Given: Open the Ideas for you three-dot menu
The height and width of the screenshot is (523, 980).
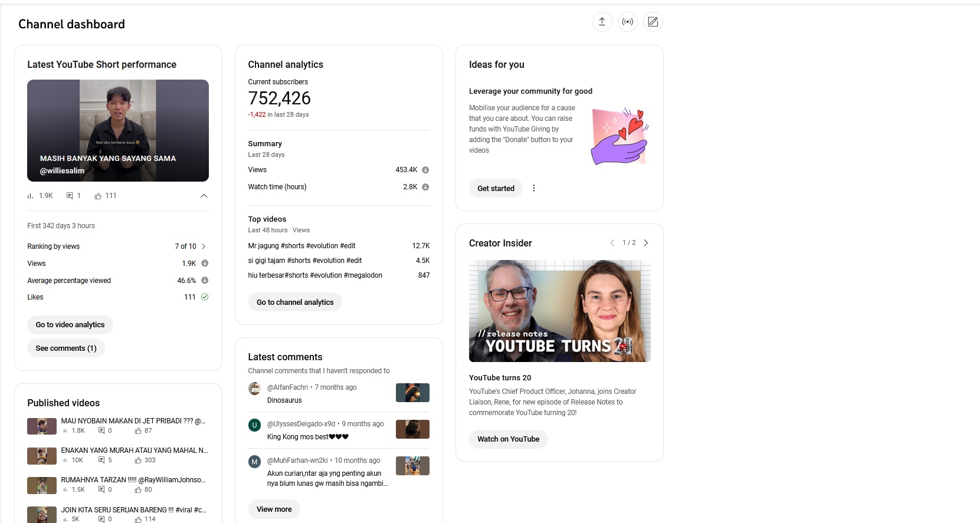Looking at the screenshot, I should 534,188.
